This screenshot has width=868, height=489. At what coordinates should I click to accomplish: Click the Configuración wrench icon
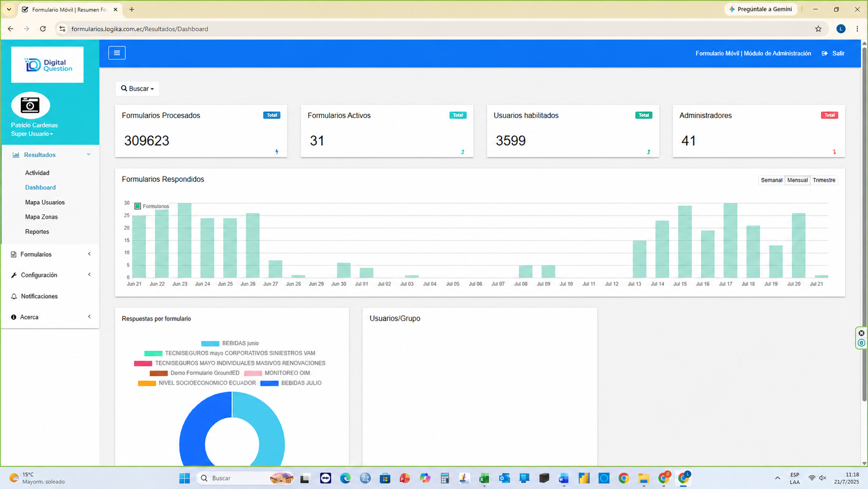click(x=13, y=275)
